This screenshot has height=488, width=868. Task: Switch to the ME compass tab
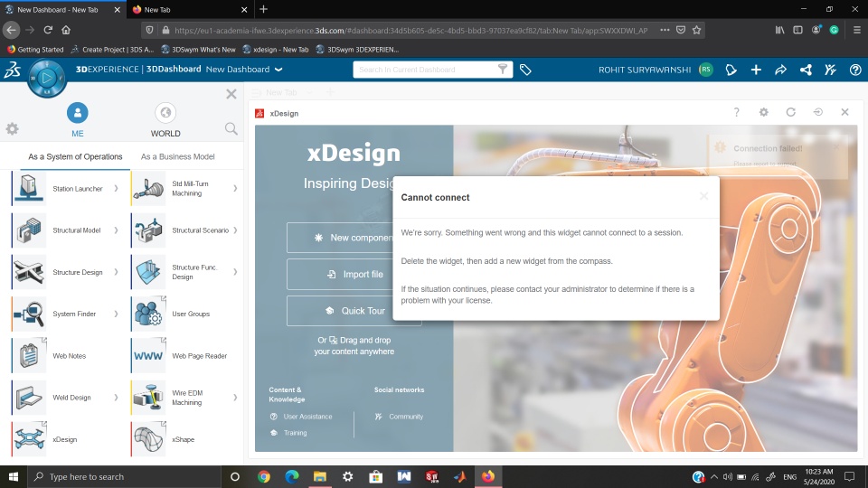pos(78,120)
